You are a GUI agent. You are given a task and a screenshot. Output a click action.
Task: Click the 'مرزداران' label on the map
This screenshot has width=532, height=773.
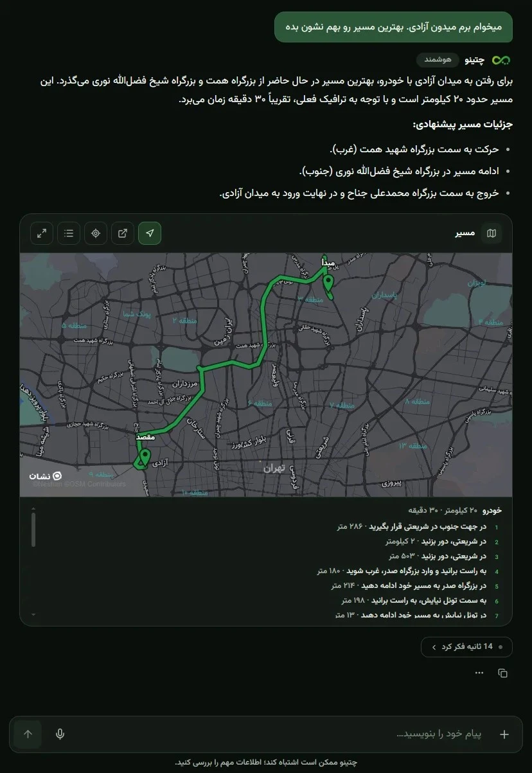[x=184, y=383]
